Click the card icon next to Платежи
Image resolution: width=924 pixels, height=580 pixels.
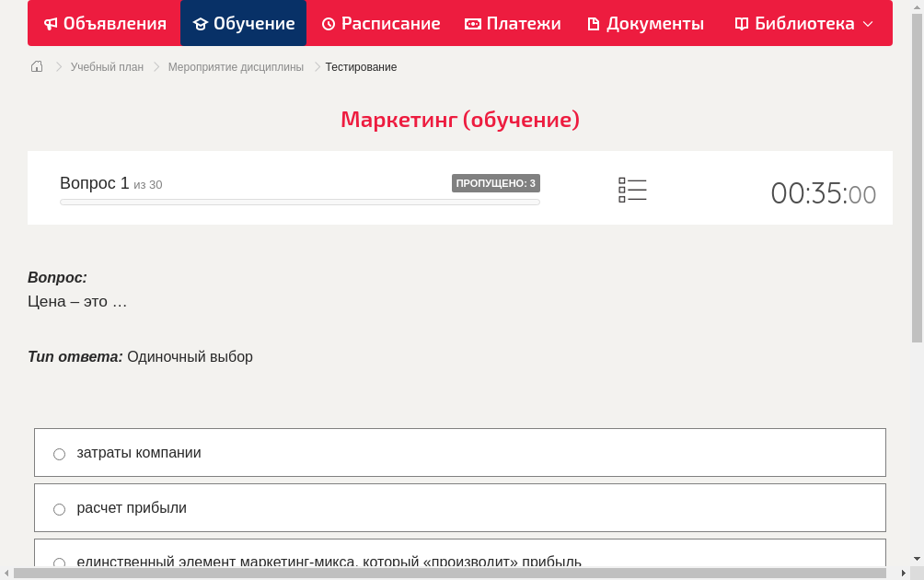[471, 23]
